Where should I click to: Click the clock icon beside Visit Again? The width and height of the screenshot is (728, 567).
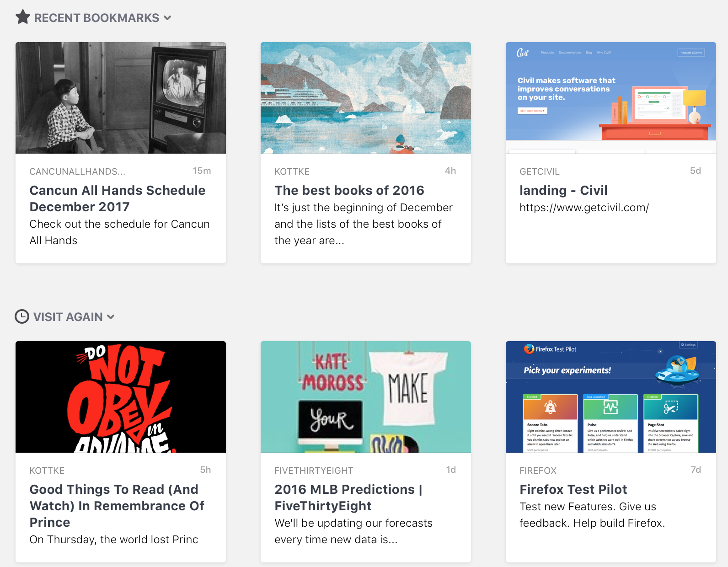pos(22,316)
